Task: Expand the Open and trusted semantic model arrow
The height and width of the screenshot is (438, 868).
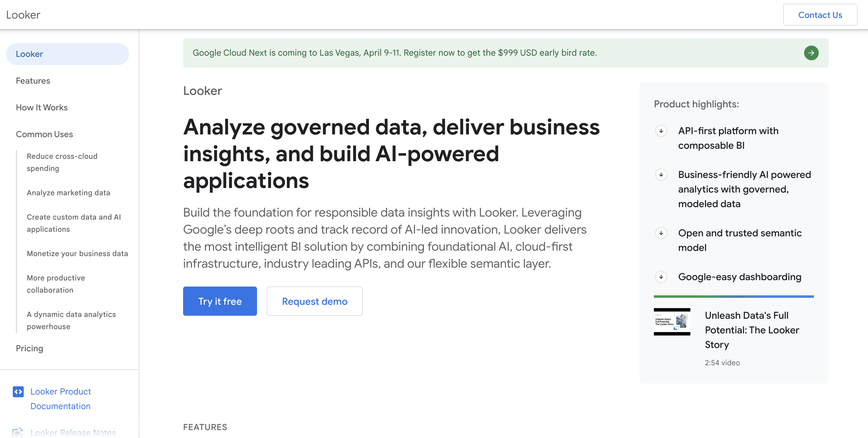Action: click(661, 233)
